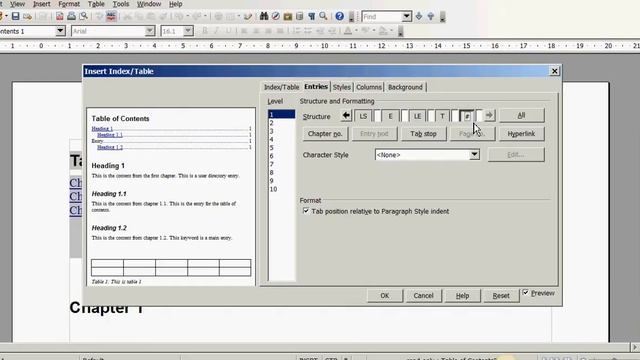Toggle Tab position relative to indent checkbox
The width and height of the screenshot is (640, 360).
[306, 211]
